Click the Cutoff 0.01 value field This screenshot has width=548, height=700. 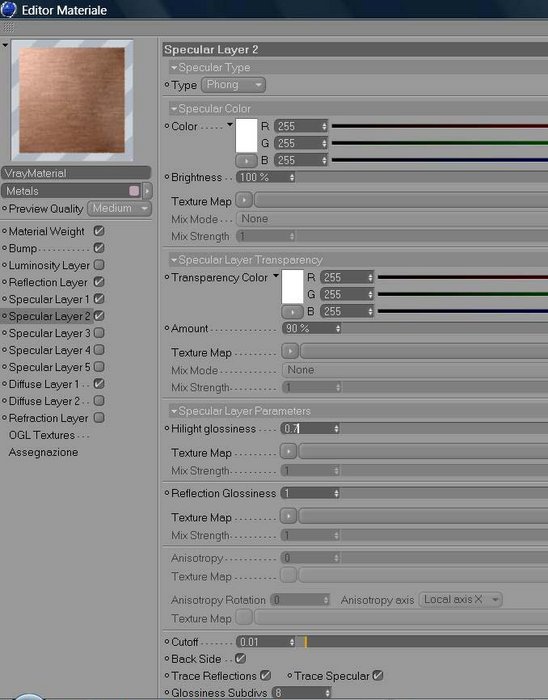[266, 642]
